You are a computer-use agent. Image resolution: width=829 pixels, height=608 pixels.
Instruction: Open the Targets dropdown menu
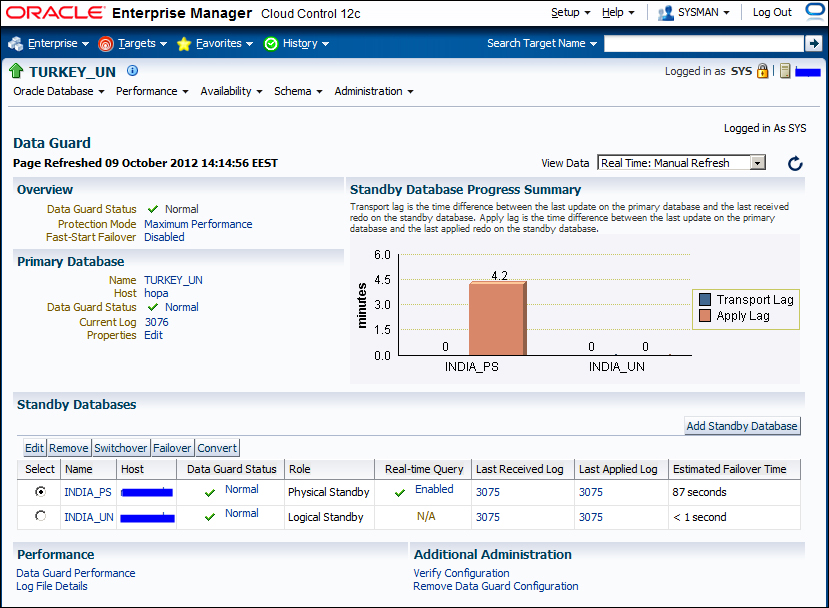142,43
